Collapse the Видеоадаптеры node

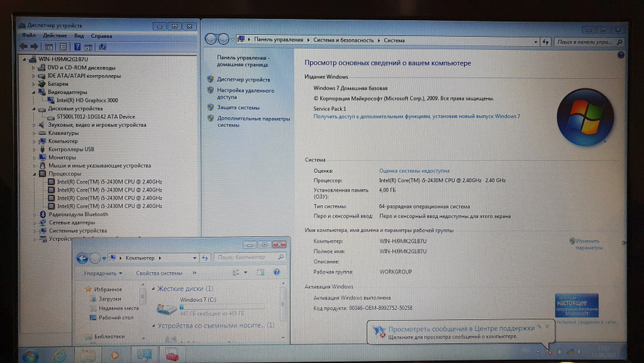click(33, 92)
